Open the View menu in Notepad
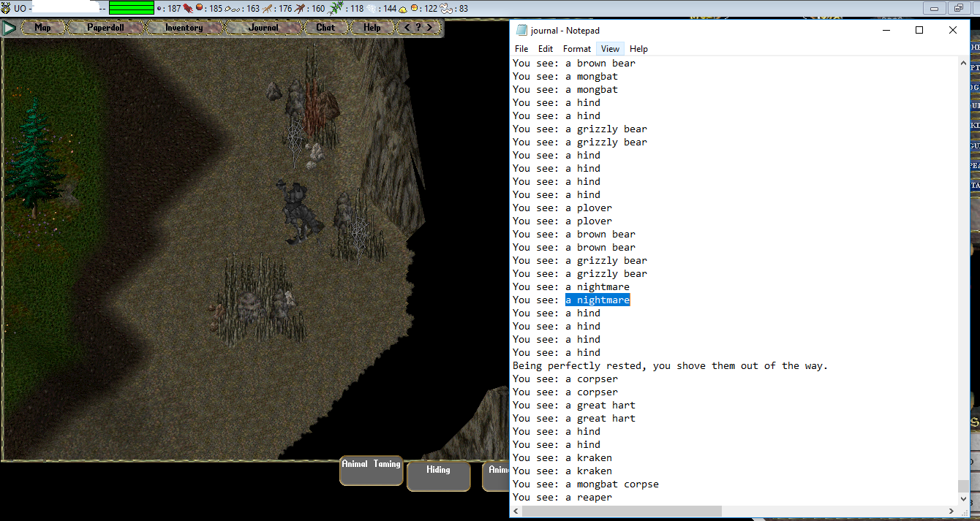The height and width of the screenshot is (521, 980). coord(610,49)
